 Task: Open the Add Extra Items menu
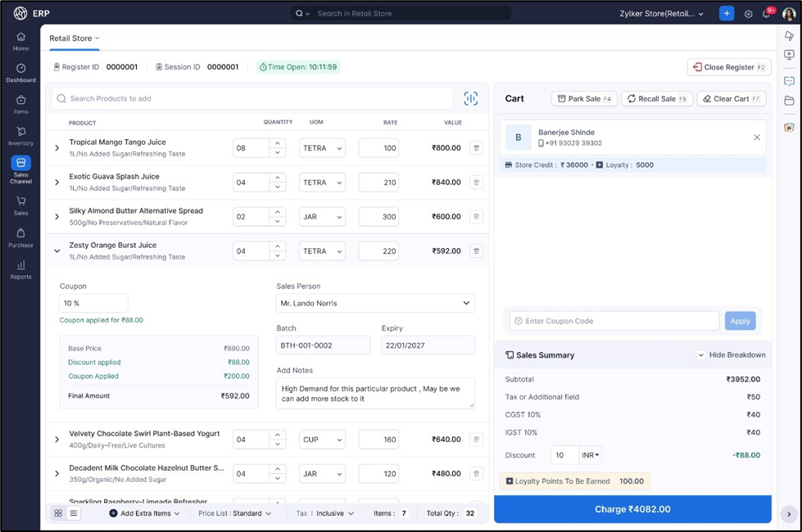click(144, 513)
